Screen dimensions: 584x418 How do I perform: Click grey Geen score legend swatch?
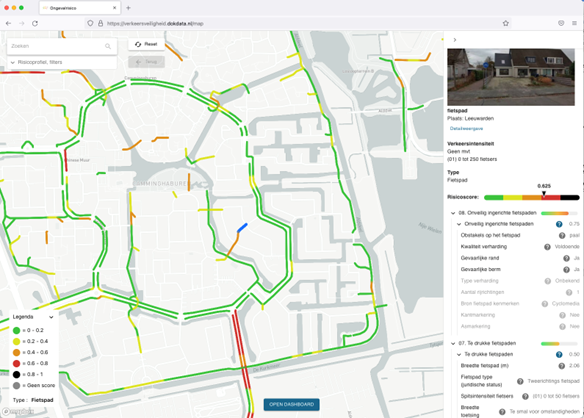tap(16, 386)
